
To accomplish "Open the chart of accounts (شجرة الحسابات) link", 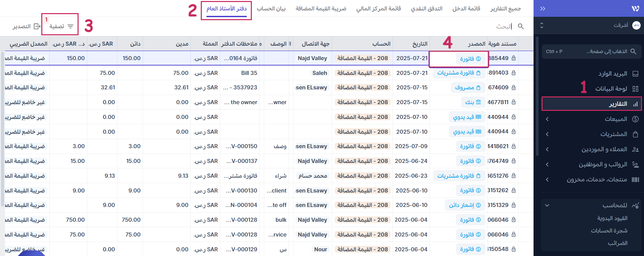I will click(x=609, y=230).
